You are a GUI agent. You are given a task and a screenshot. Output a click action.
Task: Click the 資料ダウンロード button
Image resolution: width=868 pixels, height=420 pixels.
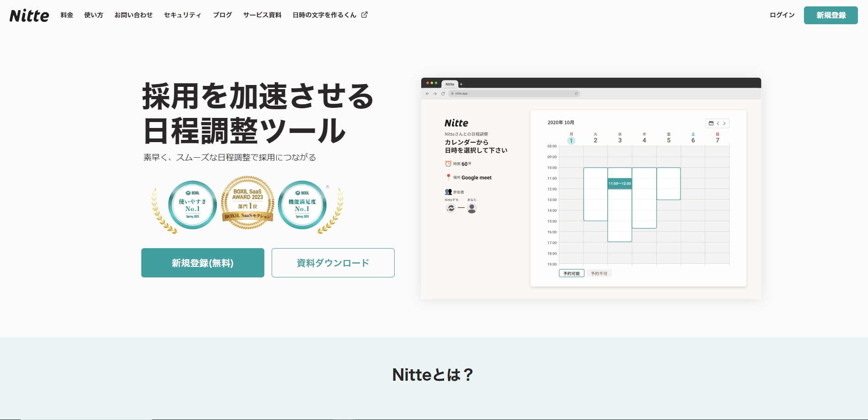tap(333, 263)
